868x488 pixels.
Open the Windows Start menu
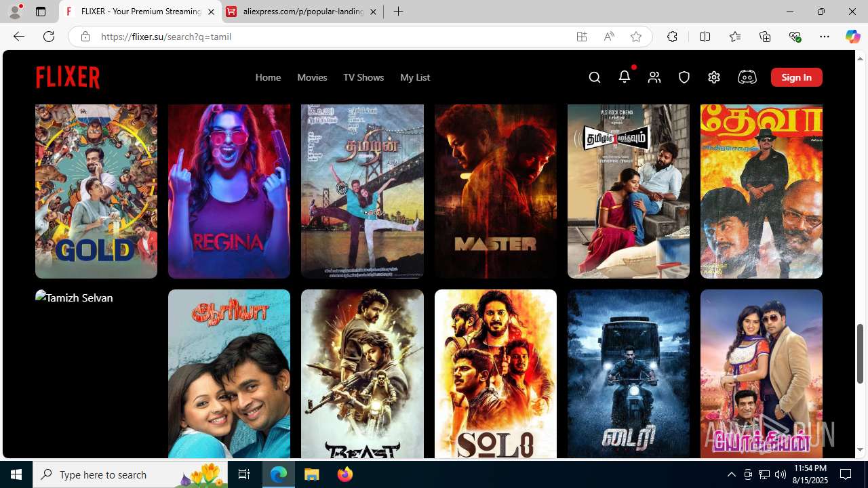click(x=16, y=474)
